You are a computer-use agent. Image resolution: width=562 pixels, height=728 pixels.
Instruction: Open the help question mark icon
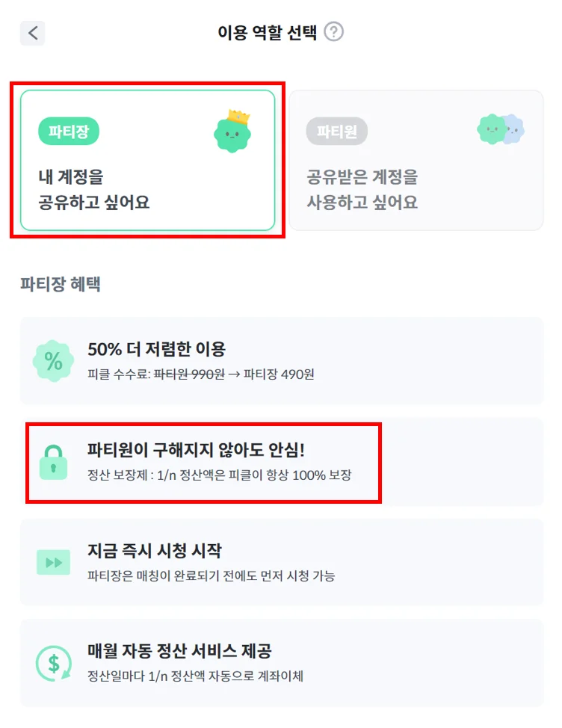(x=334, y=32)
